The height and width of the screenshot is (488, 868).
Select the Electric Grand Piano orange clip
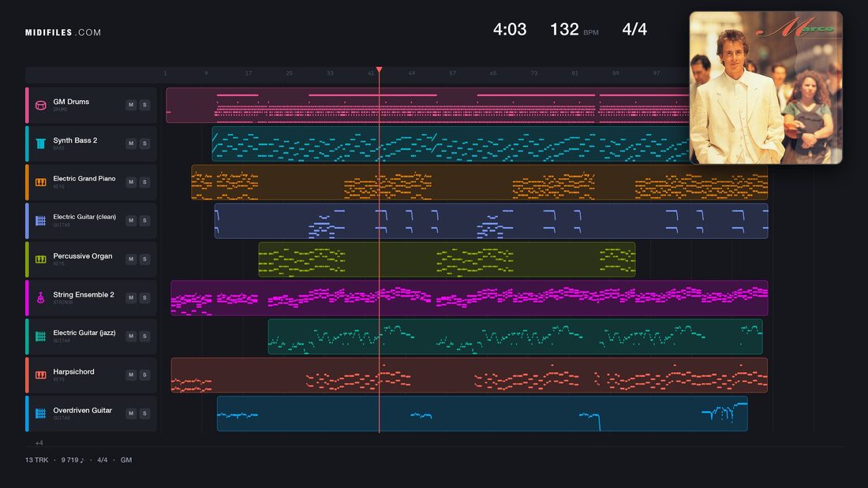coord(480,182)
